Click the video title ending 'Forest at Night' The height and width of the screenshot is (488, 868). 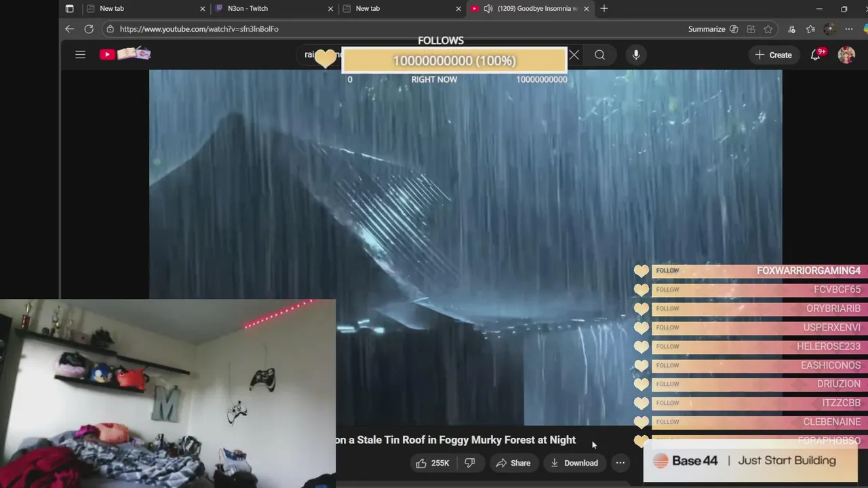coord(456,440)
